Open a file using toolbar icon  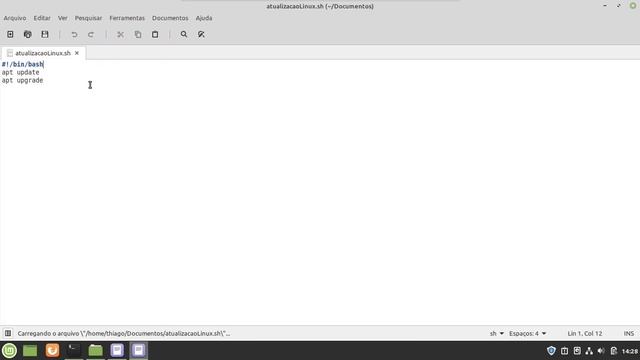27,35
